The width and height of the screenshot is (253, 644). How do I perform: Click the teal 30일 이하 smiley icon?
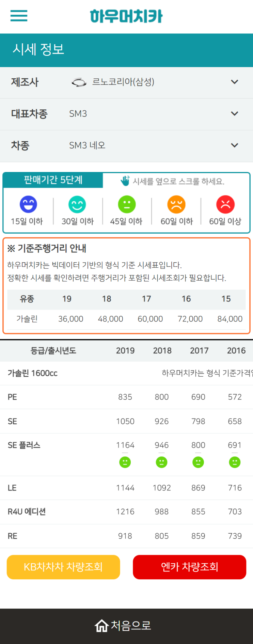77,204
